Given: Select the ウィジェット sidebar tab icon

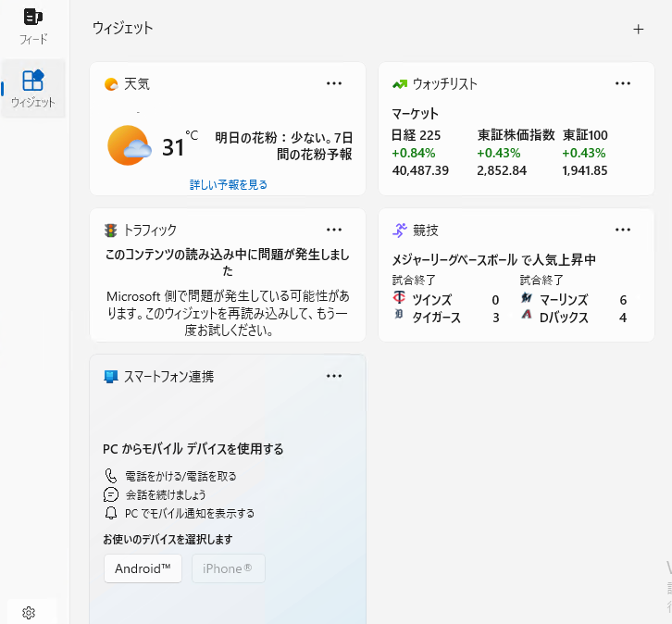Looking at the screenshot, I should 33,81.
